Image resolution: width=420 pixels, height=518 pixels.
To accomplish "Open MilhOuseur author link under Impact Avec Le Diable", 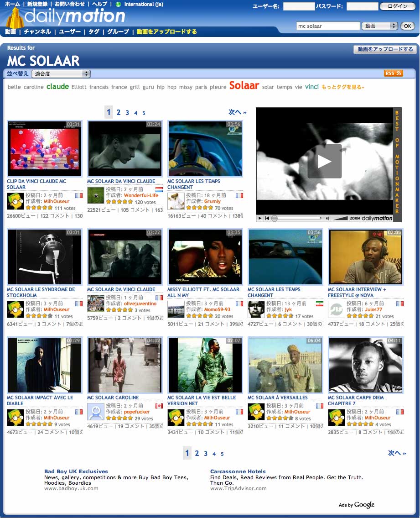I will pos(57,418).
